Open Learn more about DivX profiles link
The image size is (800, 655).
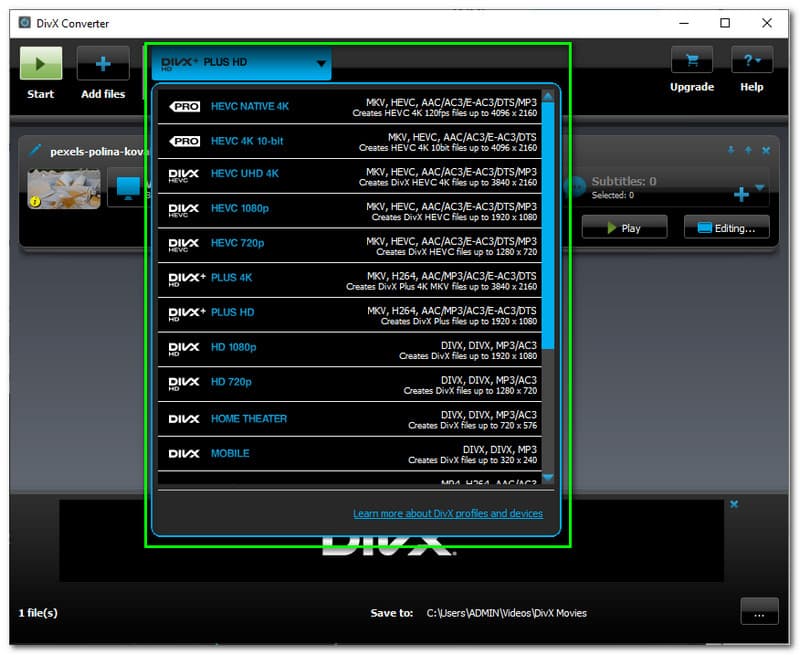click(x=448, y=513)
